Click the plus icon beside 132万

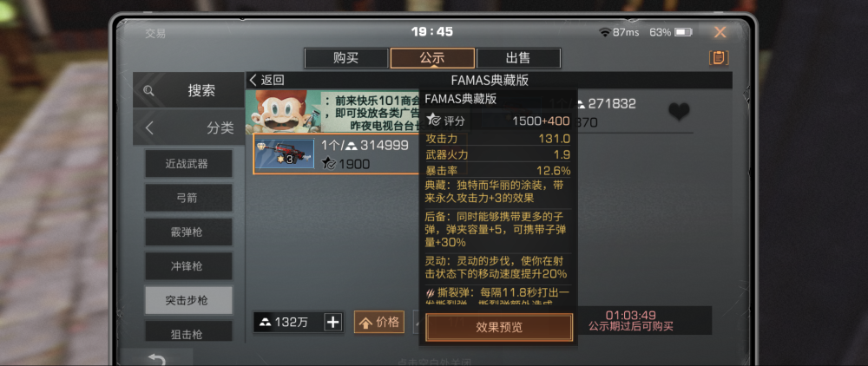[x=332, y=323]
